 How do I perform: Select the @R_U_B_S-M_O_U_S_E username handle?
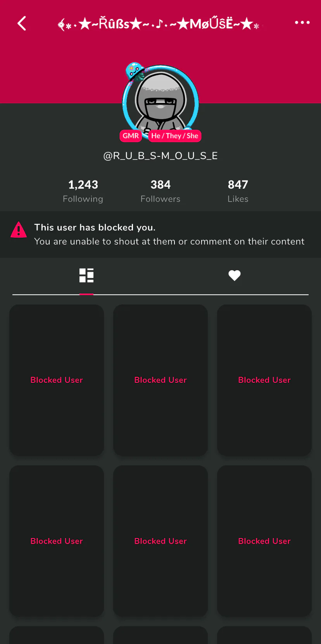pyautogui.click(x=160, y=156)
